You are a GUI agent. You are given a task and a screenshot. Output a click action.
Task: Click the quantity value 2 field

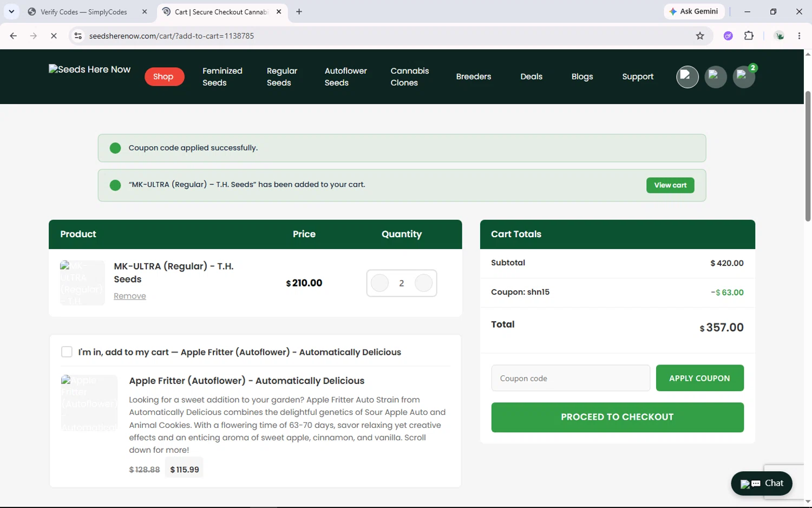(x=402, y=283)
